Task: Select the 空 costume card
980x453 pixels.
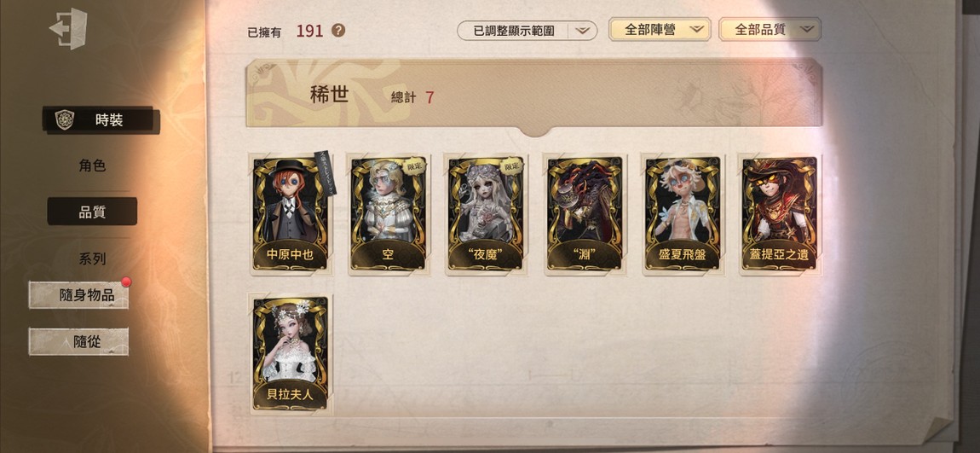Action: pyautogui.click(x=389, y=213)
